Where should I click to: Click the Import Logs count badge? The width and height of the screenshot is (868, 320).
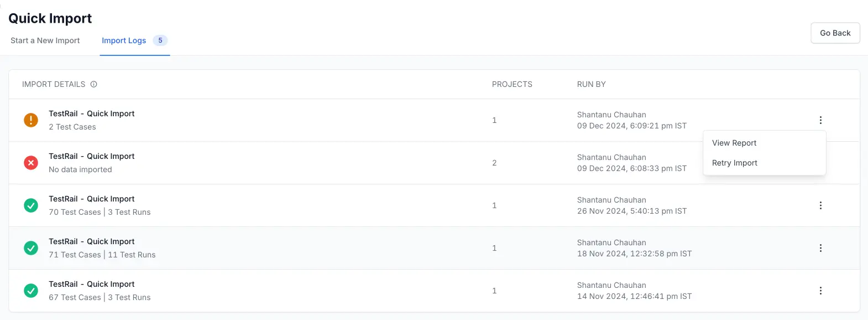pos(160,40)
